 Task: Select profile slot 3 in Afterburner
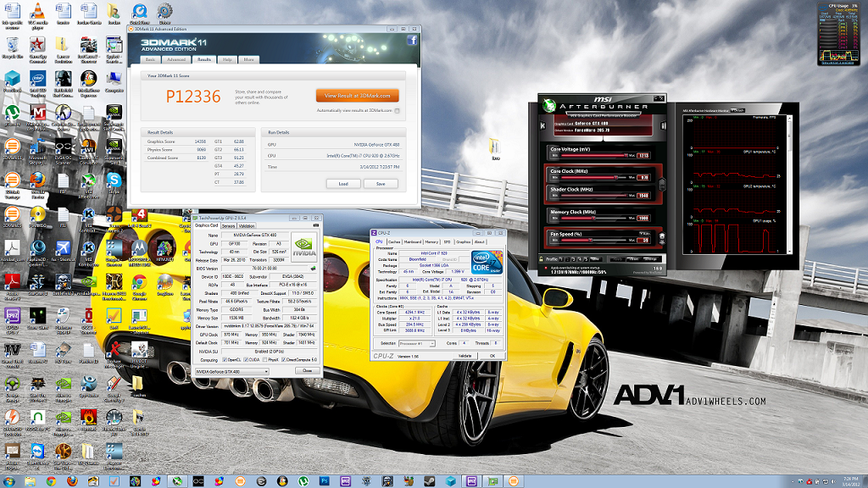point(573,259)
